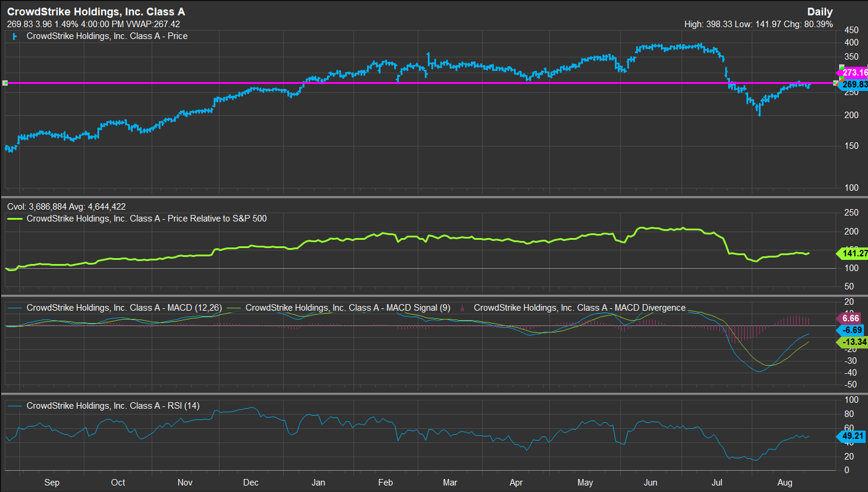Click the Mar label on the time axis
The width and height of the screenshot is (868, 492).
coord(450,483)
